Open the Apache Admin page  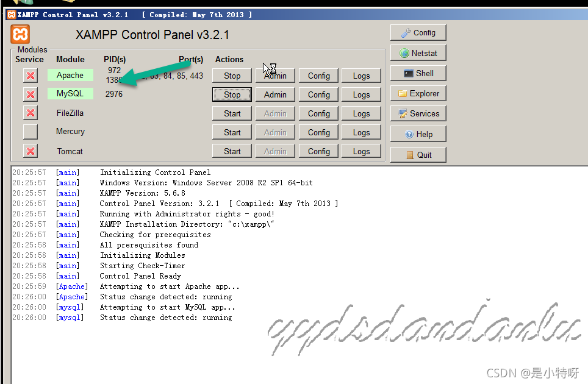click(275, 76)
